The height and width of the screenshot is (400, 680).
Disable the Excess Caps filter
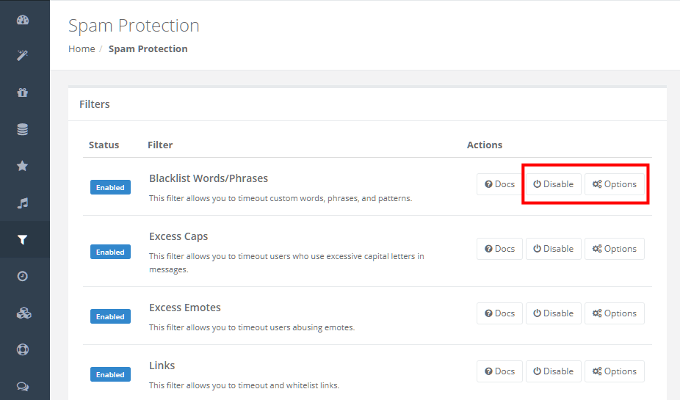coord(553,249)
